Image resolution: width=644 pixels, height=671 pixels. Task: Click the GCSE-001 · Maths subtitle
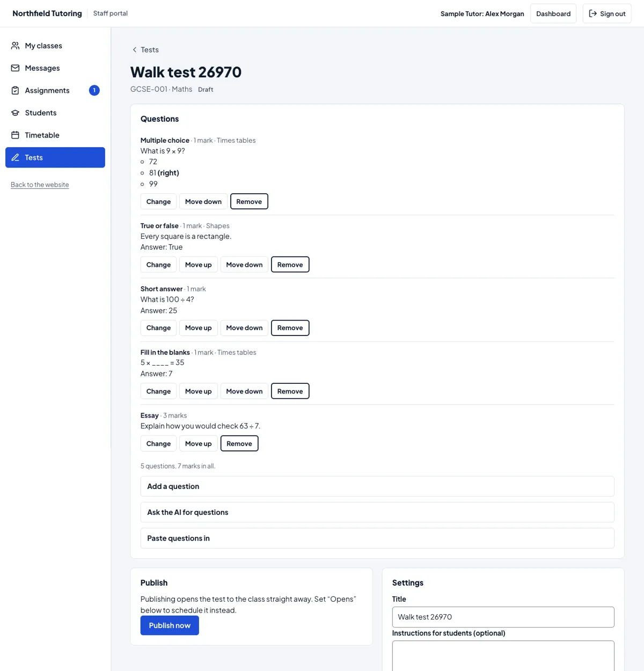[x=161, y=89]
